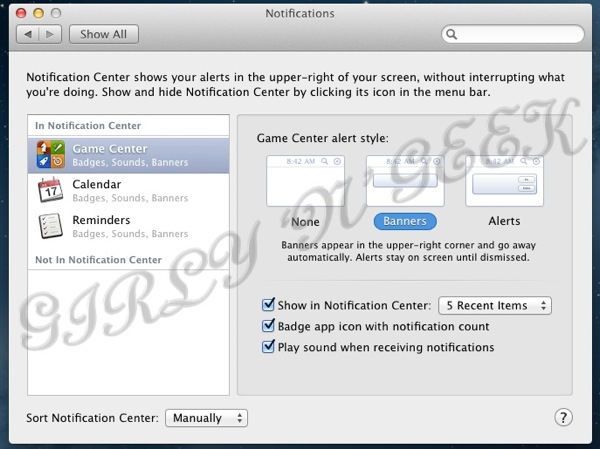Screen dimensions: 600x449
Task: Toggle Play sound when receiving notifications
Action: point(268,347)
